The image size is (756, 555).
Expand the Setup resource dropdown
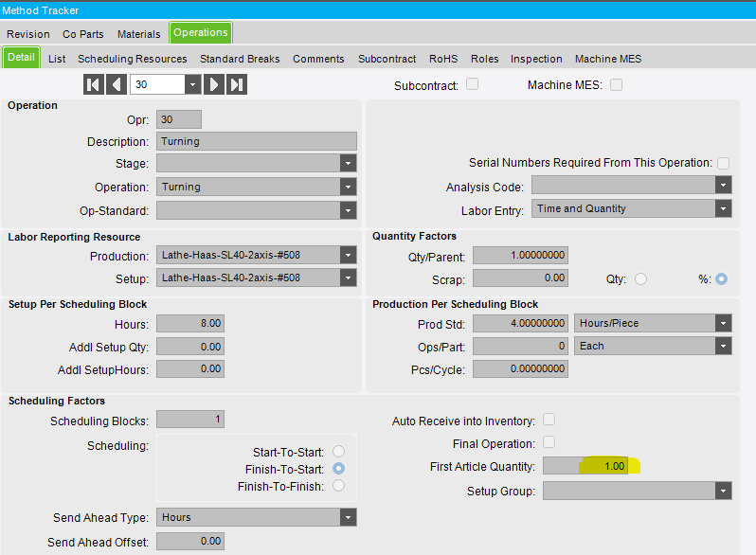click(348, 277)
